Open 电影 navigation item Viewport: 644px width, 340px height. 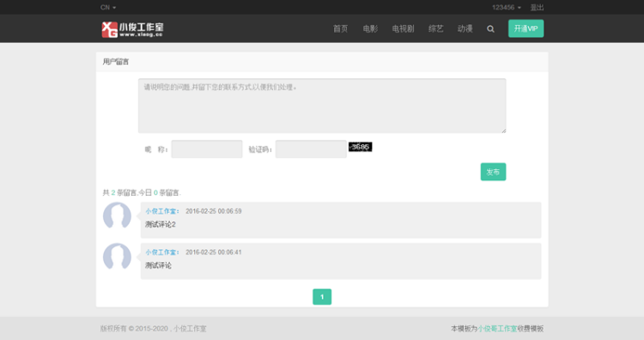pyautogui.click(x=370, y=28)
